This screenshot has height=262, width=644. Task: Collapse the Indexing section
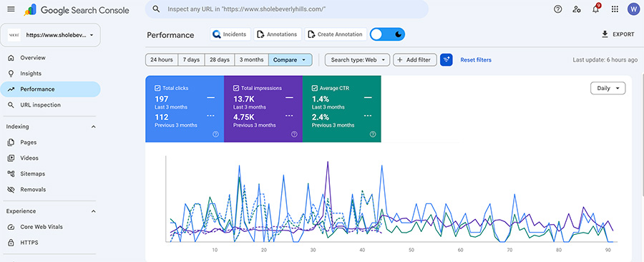93,127
